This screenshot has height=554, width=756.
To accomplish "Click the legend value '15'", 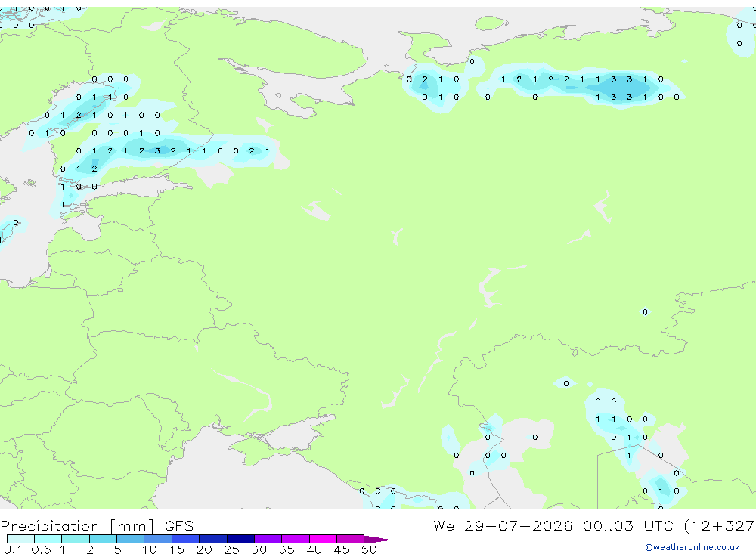I will (x=176, y=549).
